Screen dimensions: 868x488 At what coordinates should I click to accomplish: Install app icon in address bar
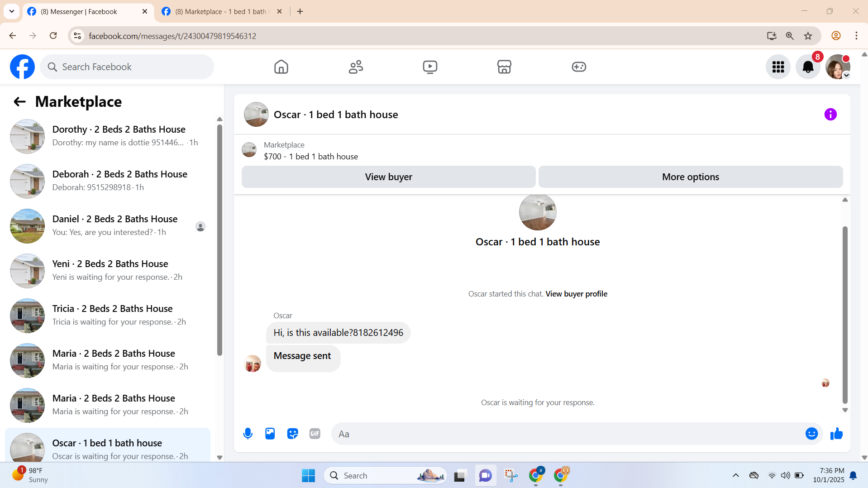pyautogui.click(x=772, y=36)
